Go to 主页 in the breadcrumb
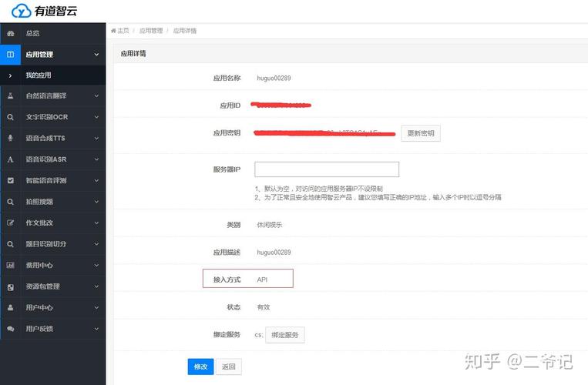Image resolution: width=588 pixels, height=385 pixels. [123, 31]
